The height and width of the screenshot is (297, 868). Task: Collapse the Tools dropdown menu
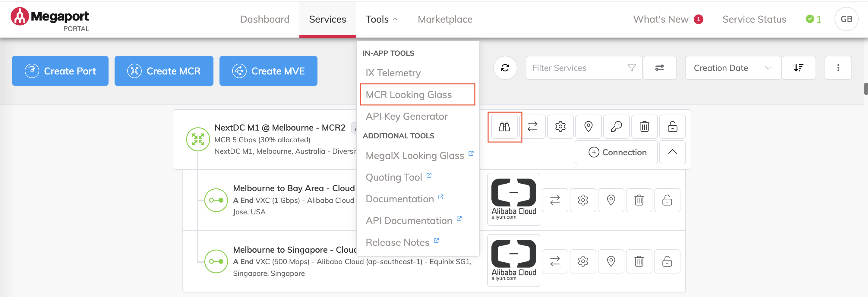(x=381, y=20)
